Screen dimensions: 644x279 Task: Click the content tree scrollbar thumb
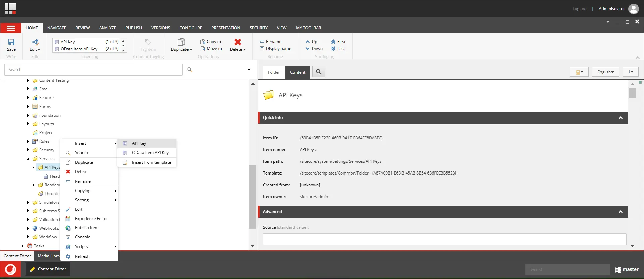(x=253, y=197)
